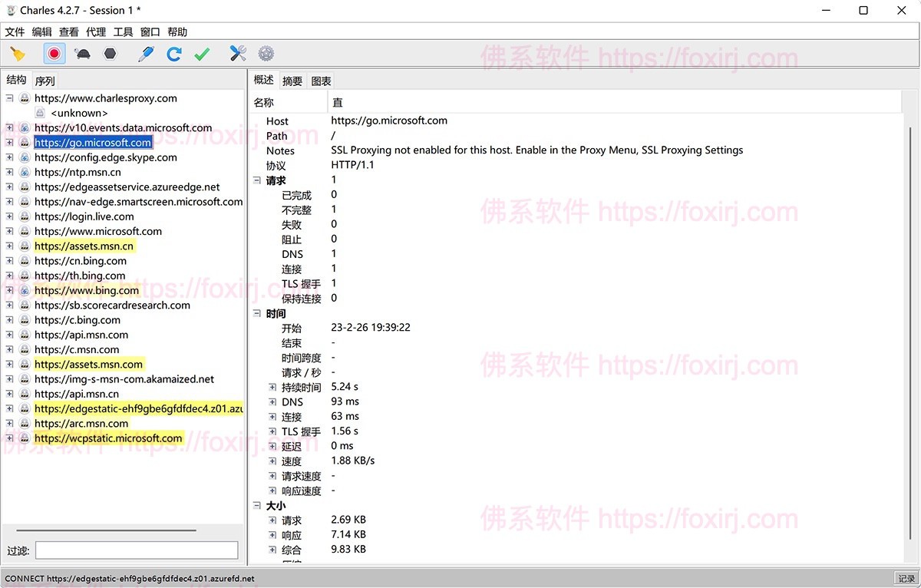Switch to the 序列 tab

(45, 81)
